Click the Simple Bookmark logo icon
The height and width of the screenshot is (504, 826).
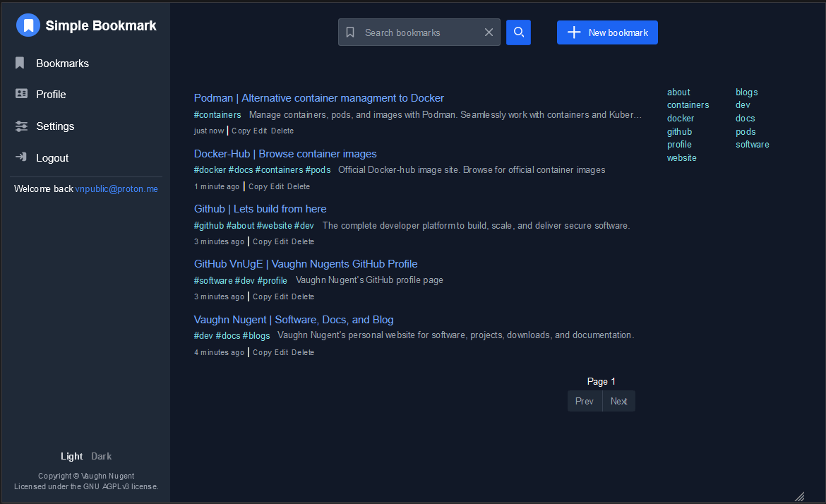click(28, 25)
